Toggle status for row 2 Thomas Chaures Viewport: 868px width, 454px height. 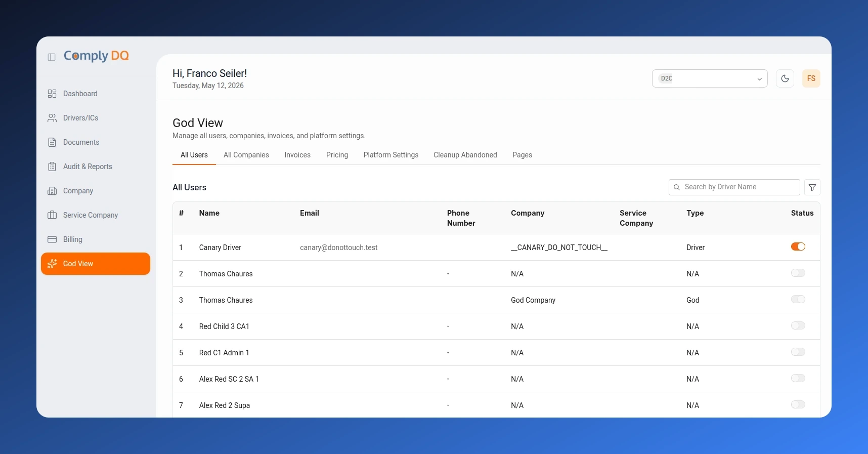pos(798,273)
